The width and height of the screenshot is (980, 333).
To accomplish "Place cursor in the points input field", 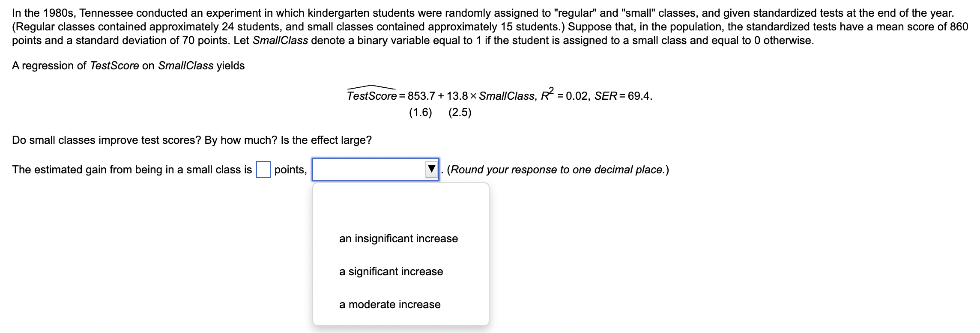I will (263, 169).
